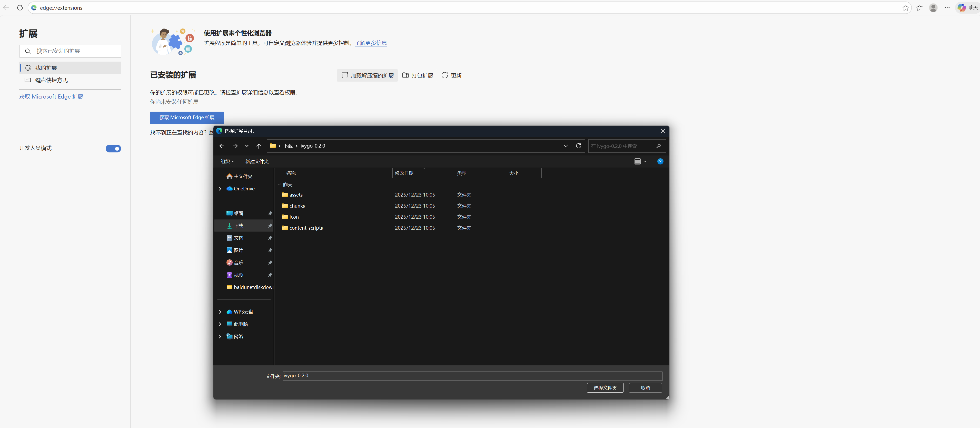
Task: Click the 文件夹 name input field
Action: 472,376
